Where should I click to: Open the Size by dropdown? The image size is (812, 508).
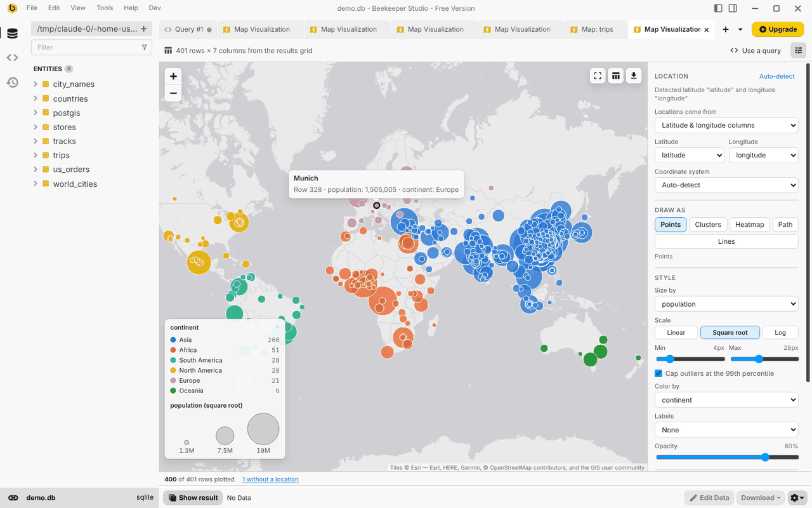(x=726, y=304)
